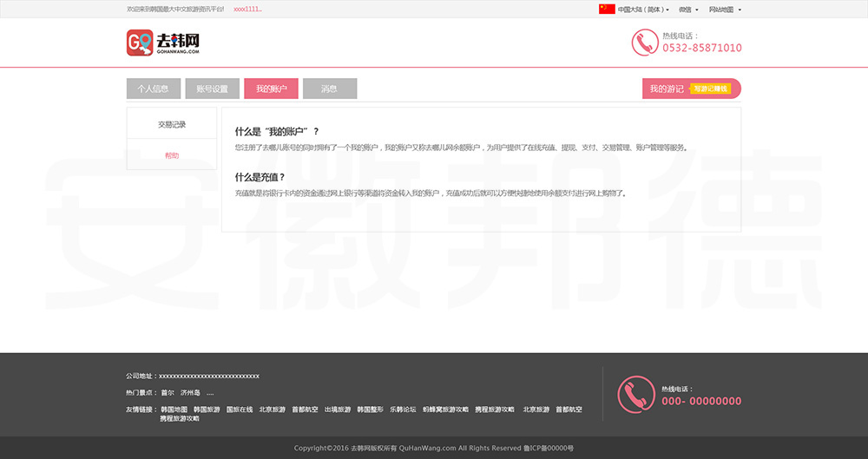The image size is (868, 459).
Task: Click the 韩国地图 friendly link
Action: pyautogui.click(x=174, y=409)
